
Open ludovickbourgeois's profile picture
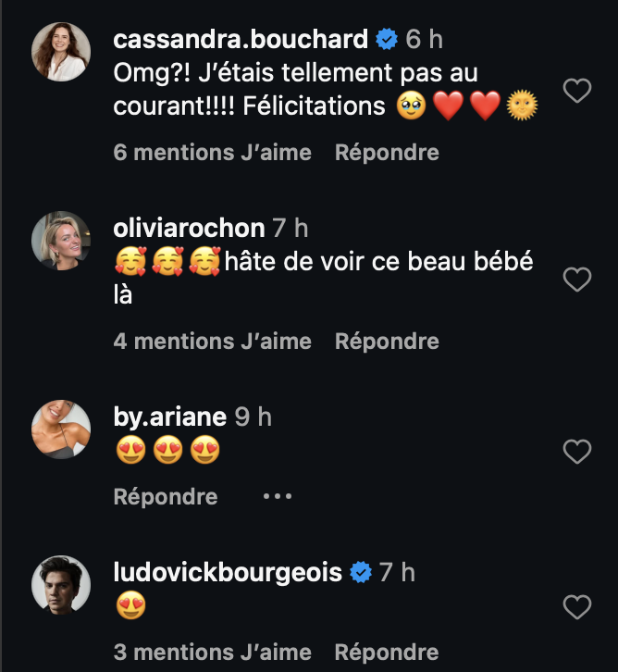click(61, 585)
